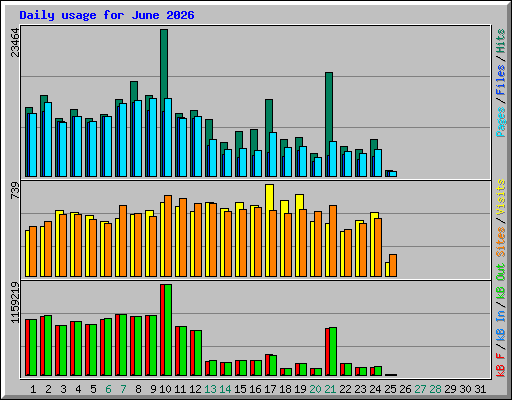This screenshot has height=400, width=512.
Task: Click day 18 on the x-axis
Action: coord(285,389)
